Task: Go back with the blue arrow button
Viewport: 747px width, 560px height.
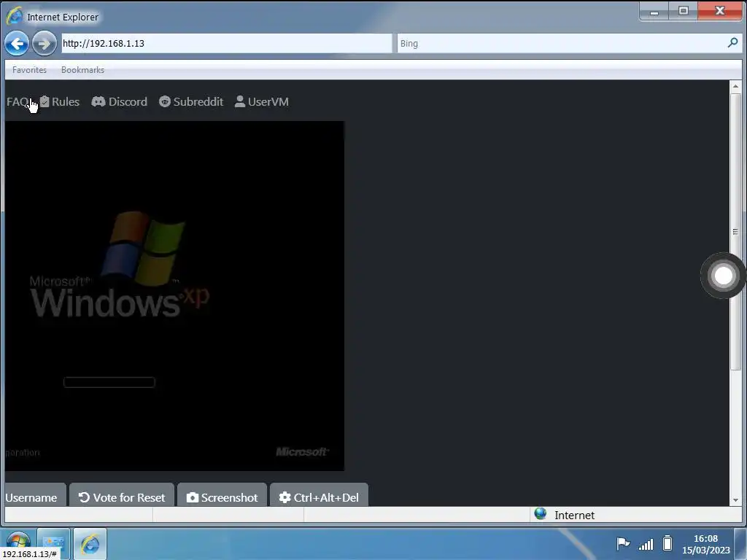Action: (17, 44)
